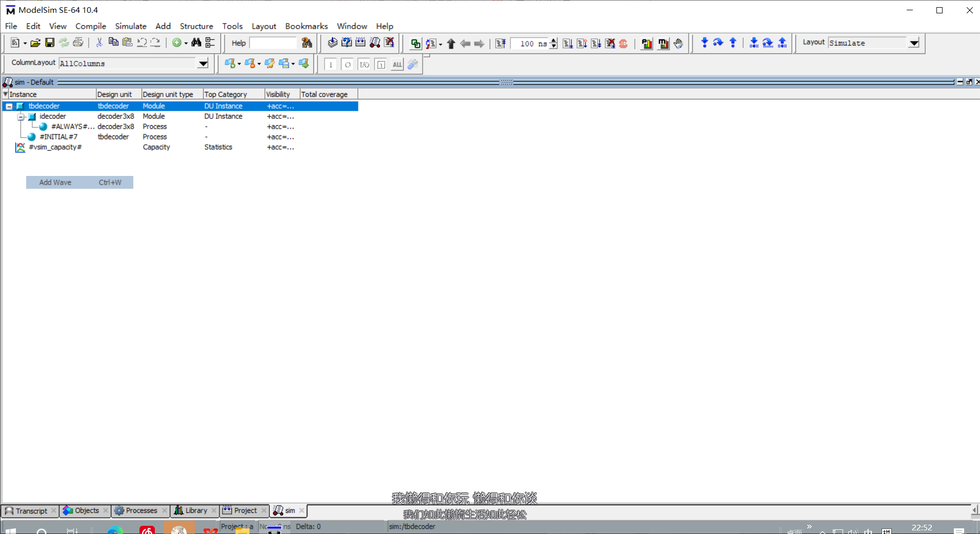Image resolution: width=980 pixels, height=534 pixels.
Task: Open the Layout Simulate dropdown
Action: click(x=914, y=43)
